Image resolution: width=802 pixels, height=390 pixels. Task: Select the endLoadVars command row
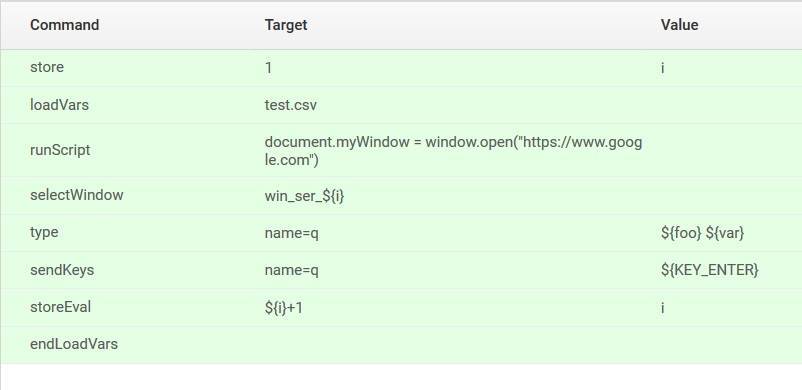401,344
